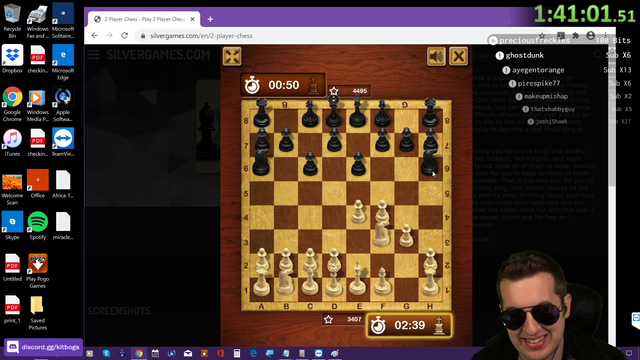Open the iTunes desktop icon
This screenshot has height=360, width=640.
click(12, 142)
